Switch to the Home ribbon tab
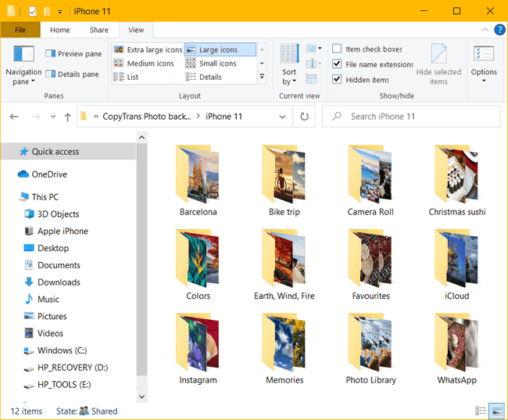The width and height of the screenshot is (508, 420). pyautogui.click(x=60, y=30)
